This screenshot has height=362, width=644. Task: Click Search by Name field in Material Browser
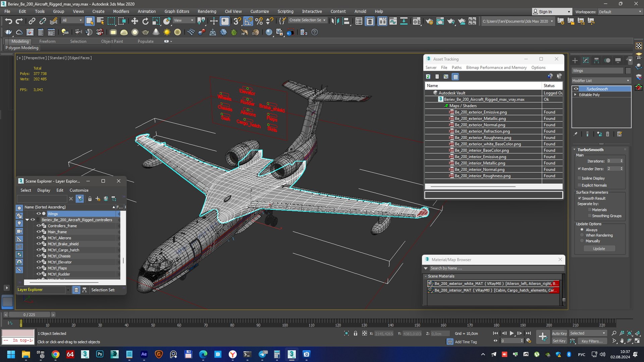[496, 268]
